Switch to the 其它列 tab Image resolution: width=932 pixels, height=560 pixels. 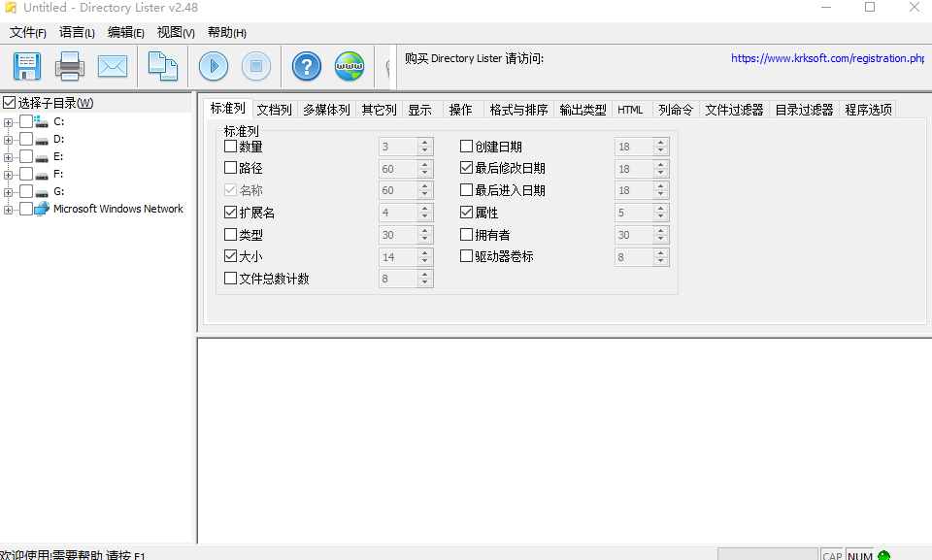(x=379, y=110)
